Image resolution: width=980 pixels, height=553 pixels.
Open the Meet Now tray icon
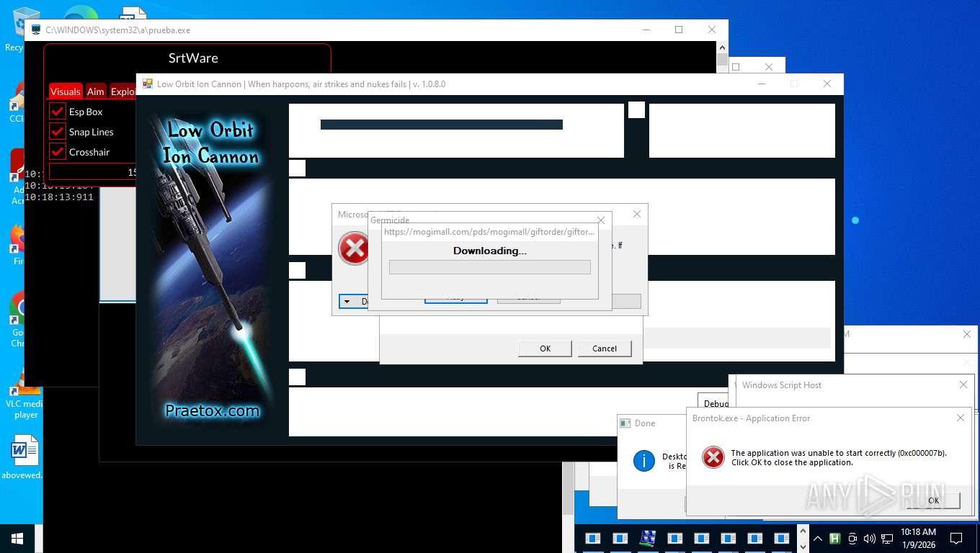(x=852, y=538)
